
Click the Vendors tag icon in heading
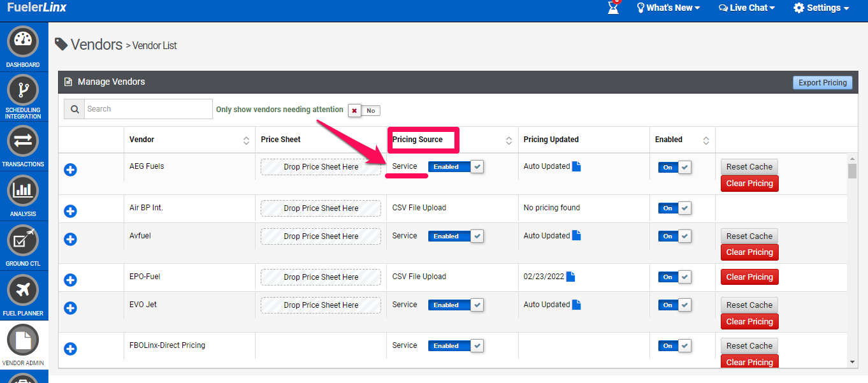61,44
